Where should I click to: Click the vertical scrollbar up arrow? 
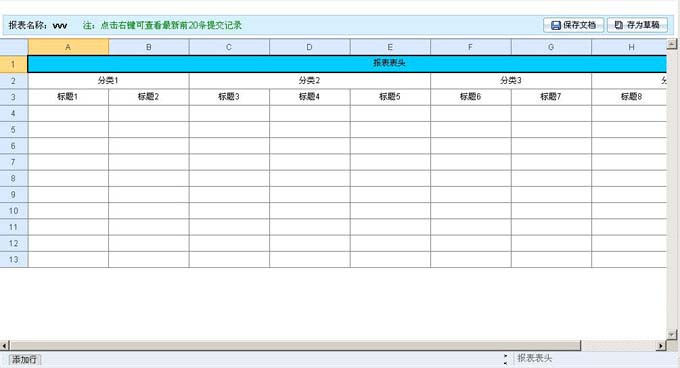[672, 43]
